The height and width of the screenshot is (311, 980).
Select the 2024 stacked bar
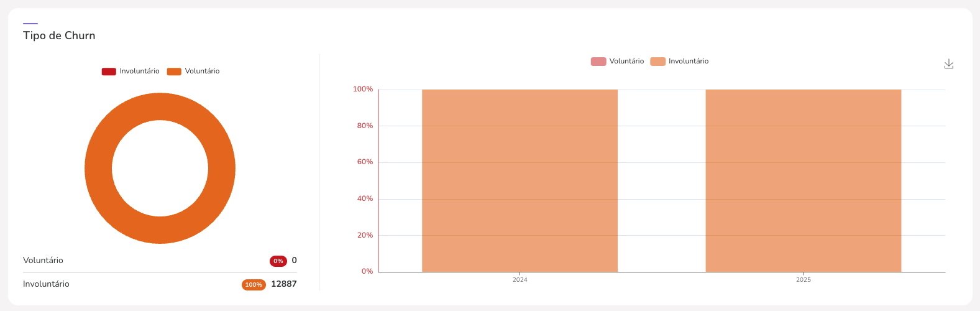[520, 180]
